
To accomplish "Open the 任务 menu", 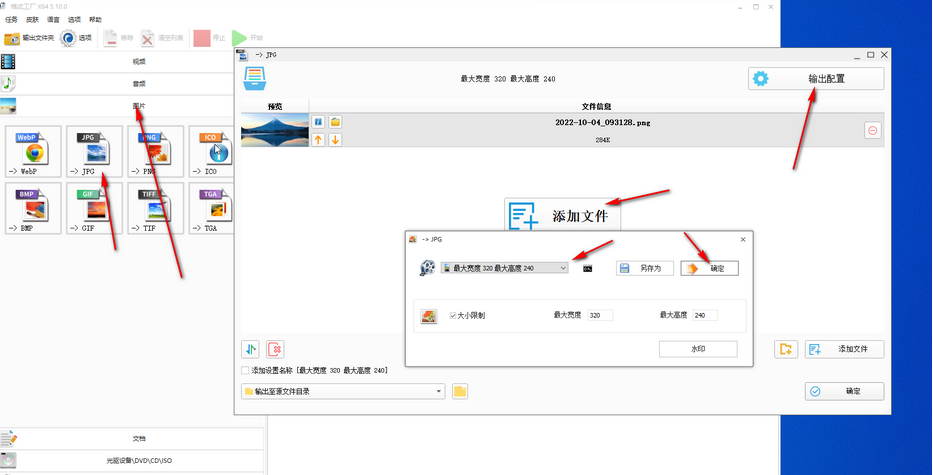I will pos(12,20).
